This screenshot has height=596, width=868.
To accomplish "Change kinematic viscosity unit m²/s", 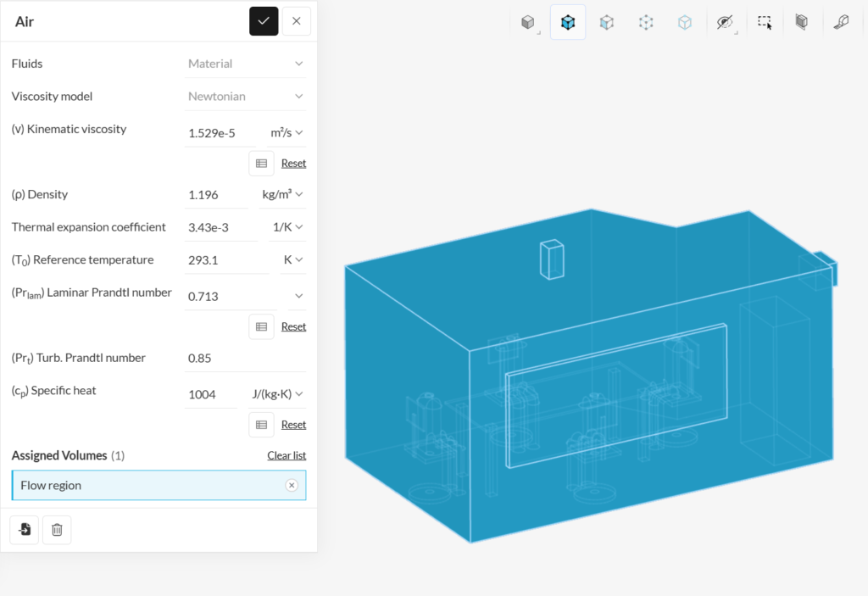I will click(x=287, y=133).
